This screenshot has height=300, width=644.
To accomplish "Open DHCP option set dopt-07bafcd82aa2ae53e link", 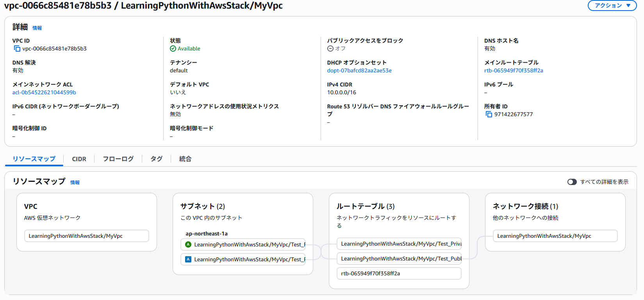I will click(x=359, y=70).
